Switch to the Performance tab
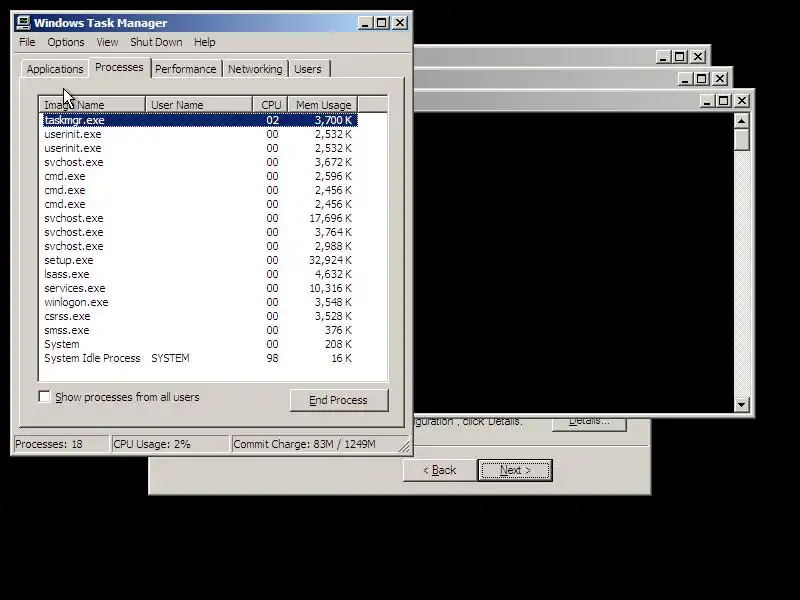This screenshot has width=800, height=600. tap(186, 69)
